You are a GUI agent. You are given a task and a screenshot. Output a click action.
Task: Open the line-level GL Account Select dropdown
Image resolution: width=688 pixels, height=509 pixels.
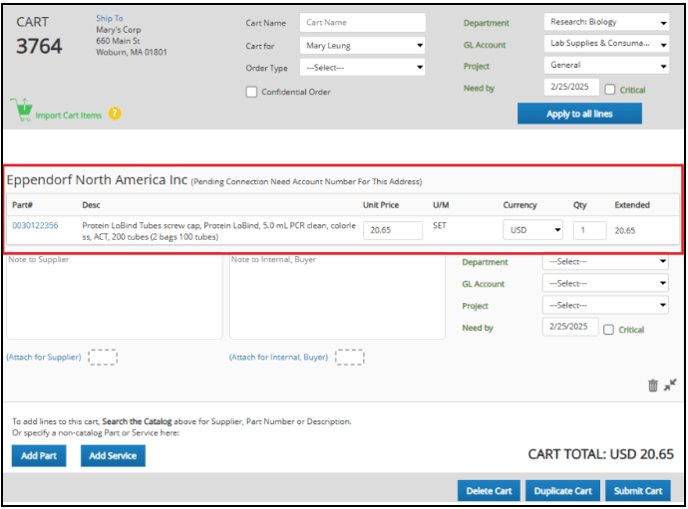606,283
